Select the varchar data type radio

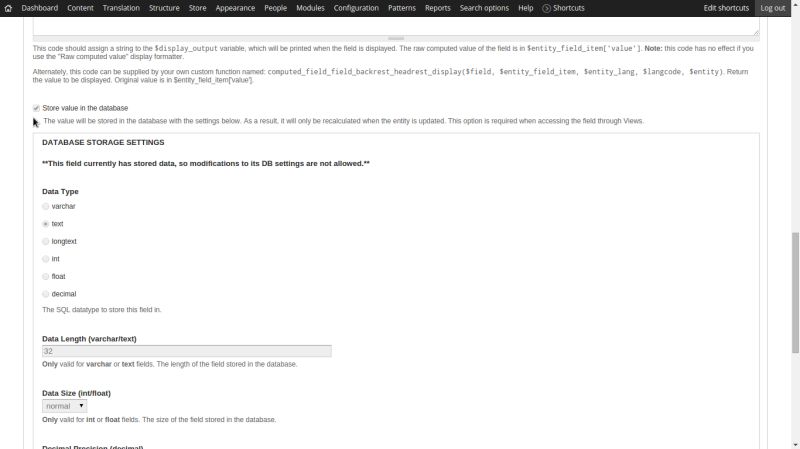45,206
